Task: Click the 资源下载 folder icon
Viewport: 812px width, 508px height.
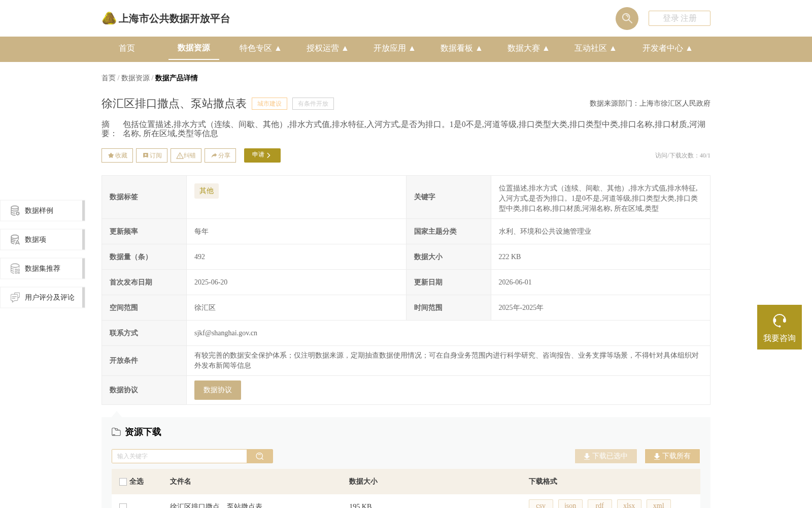Action: 116,432
